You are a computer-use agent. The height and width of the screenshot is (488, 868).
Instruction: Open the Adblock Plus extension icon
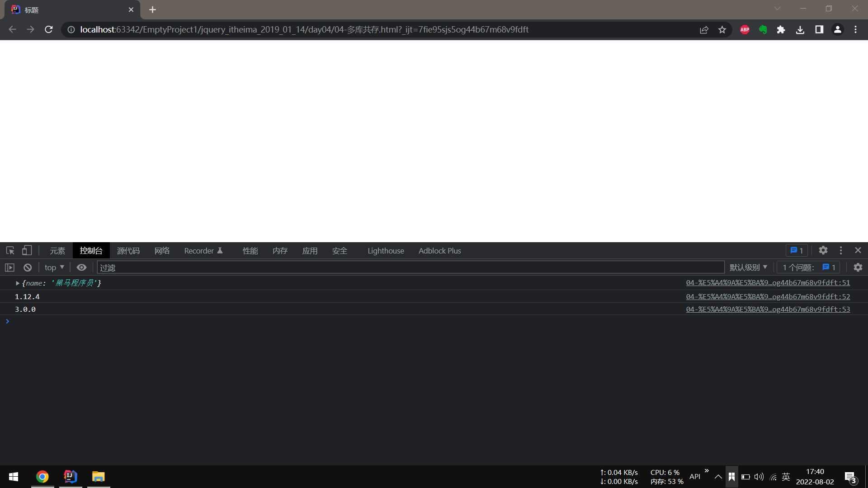(x=745, y=30)
